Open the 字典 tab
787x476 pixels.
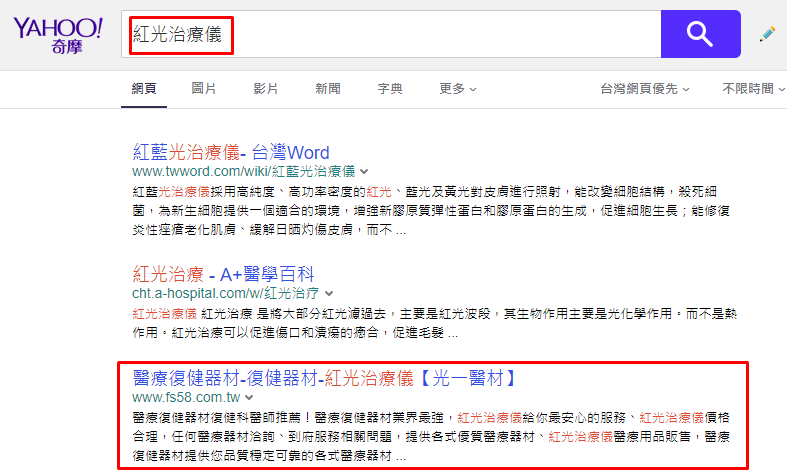[x=390, y=89]
